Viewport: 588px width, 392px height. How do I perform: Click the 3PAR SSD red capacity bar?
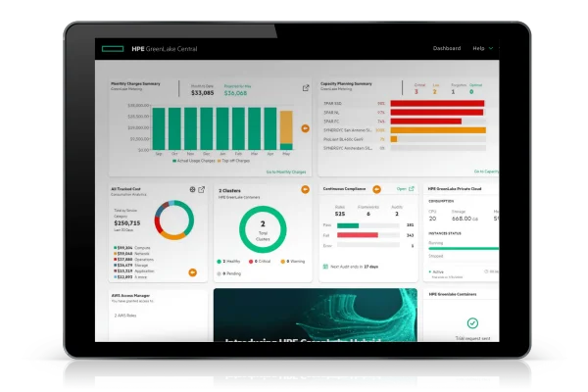click(437, 104)
